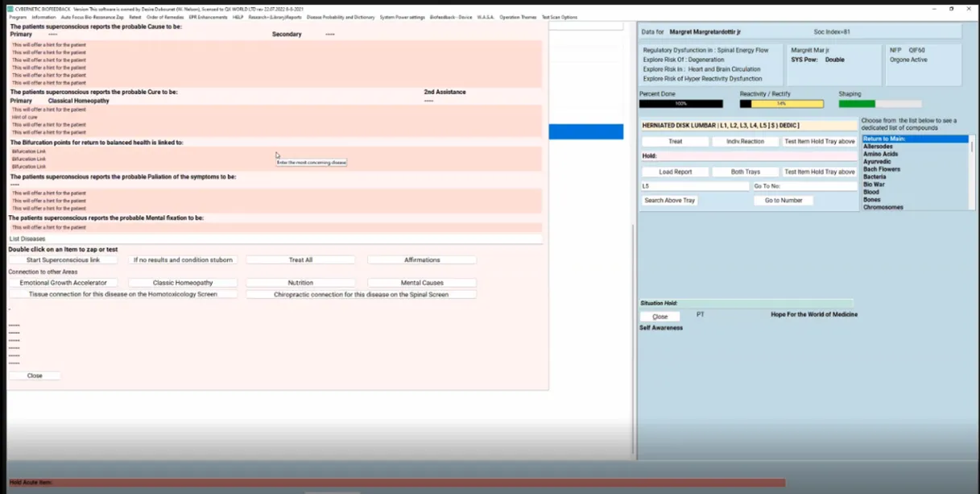The height and width of the screenshot is (494, 980).
Task: Click Start Superconscious link button
Action: click(x=63, y=260)
